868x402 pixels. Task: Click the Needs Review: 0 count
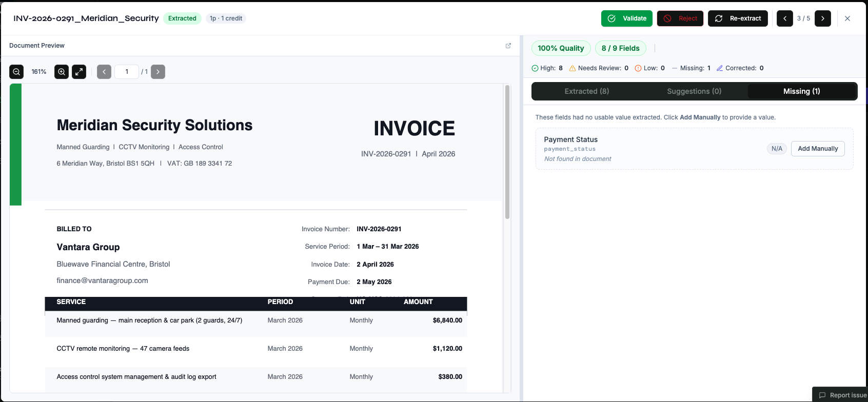pos(599,68)
